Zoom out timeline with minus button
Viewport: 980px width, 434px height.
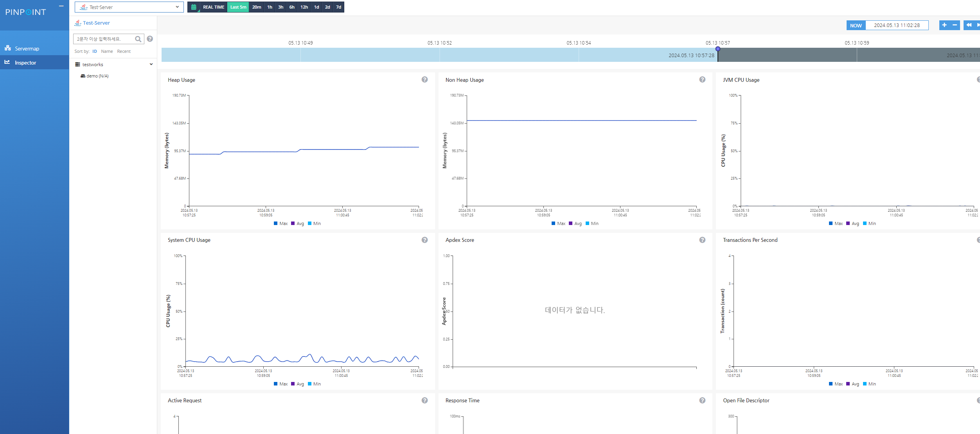pyautogui.click(x=955, y=25)
